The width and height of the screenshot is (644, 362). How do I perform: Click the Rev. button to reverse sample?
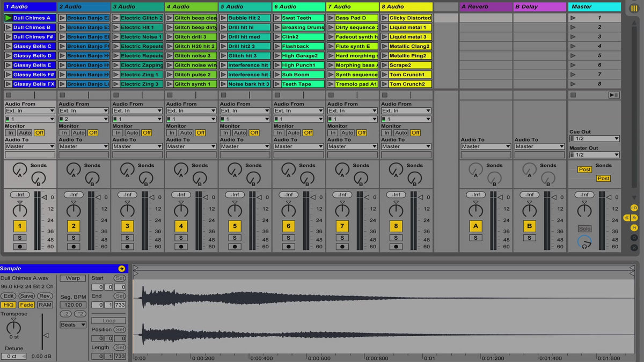point(45,296)
